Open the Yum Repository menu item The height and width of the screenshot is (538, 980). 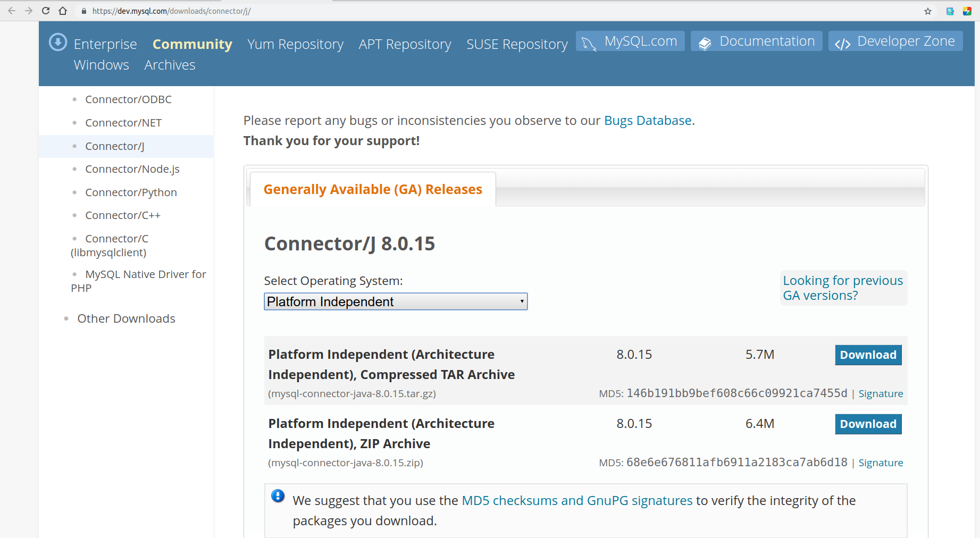pyautogui.click(x=295, y=44)
